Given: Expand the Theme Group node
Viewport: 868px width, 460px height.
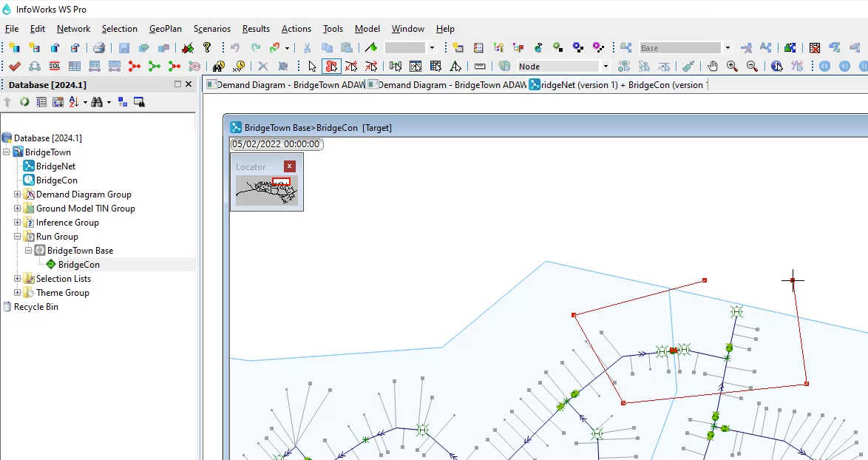Looking at the screenshot, I should tap(17, 293).
